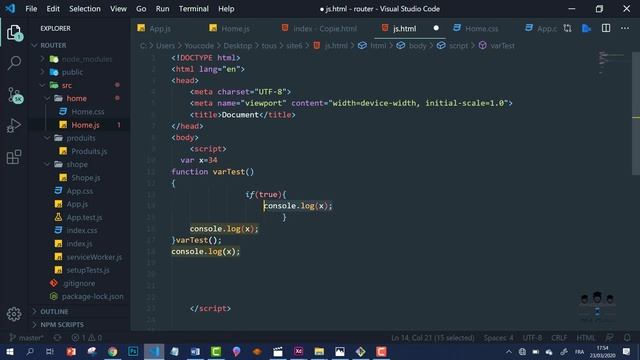Viewport: 640px width, 360px height.
Task: Click the Ln 14, Col 21 position indicator
Action: pos(433,338)
